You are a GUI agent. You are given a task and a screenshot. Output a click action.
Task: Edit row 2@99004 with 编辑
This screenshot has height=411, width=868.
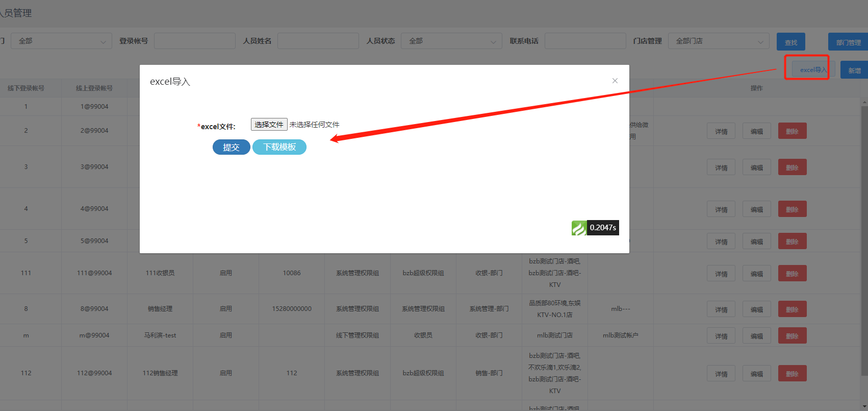click(757, 131)
